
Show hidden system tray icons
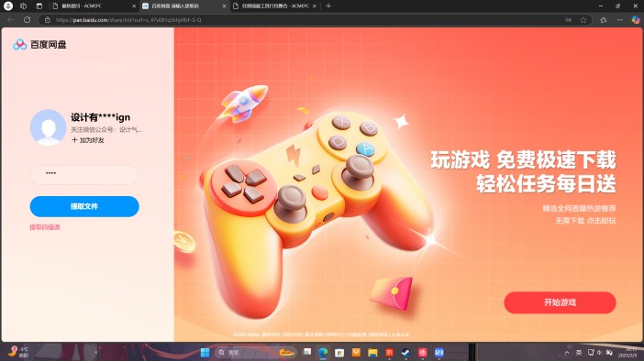[x=567, y=353]
